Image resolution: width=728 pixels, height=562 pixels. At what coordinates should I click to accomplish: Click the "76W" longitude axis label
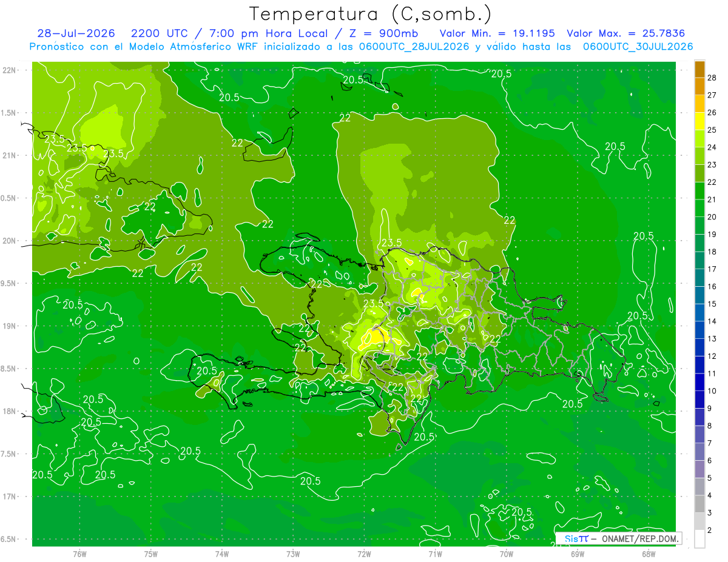(x=79, y=554)
